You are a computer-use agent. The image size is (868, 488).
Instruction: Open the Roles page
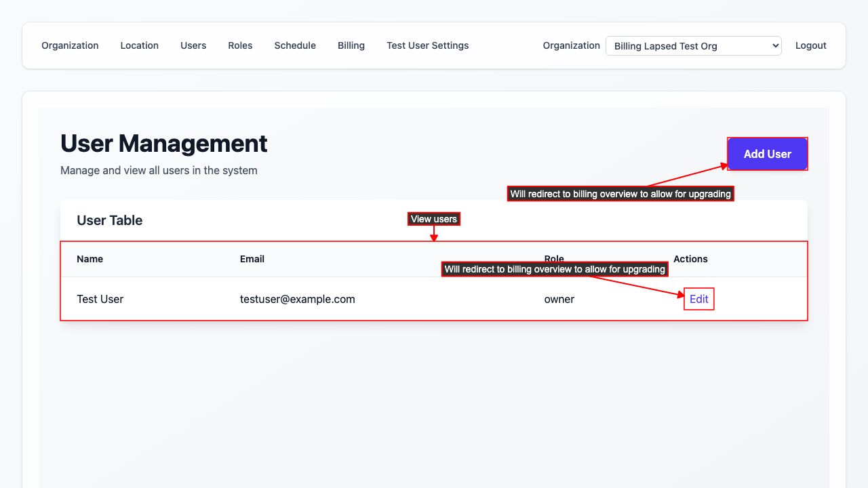[240, 45]
